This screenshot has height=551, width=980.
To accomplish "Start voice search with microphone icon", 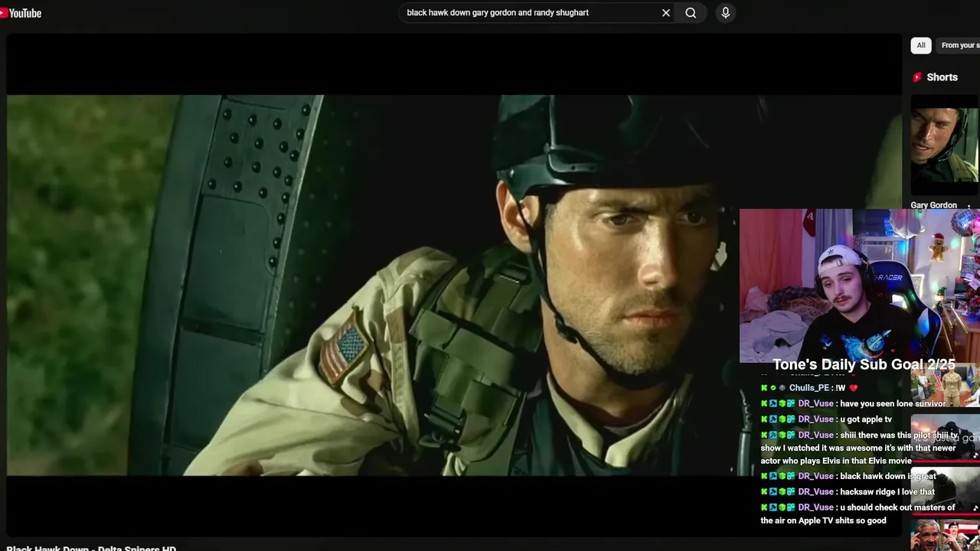I will [726, 13].
